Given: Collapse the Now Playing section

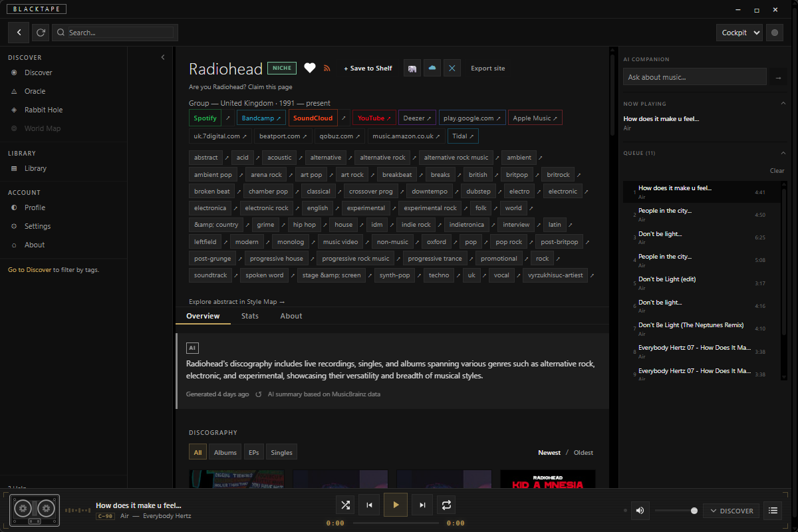Looking at the screenshot, I should click(x=783, y=103).
